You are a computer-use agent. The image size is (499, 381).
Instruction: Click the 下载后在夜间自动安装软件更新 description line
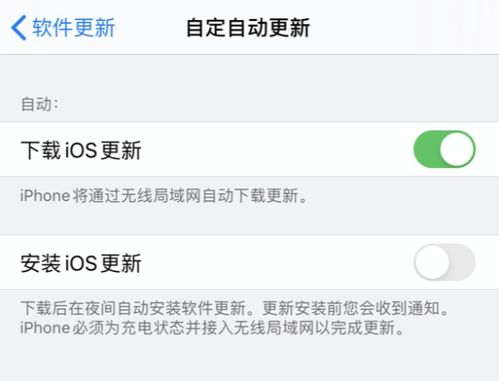(x=133, y=308)
